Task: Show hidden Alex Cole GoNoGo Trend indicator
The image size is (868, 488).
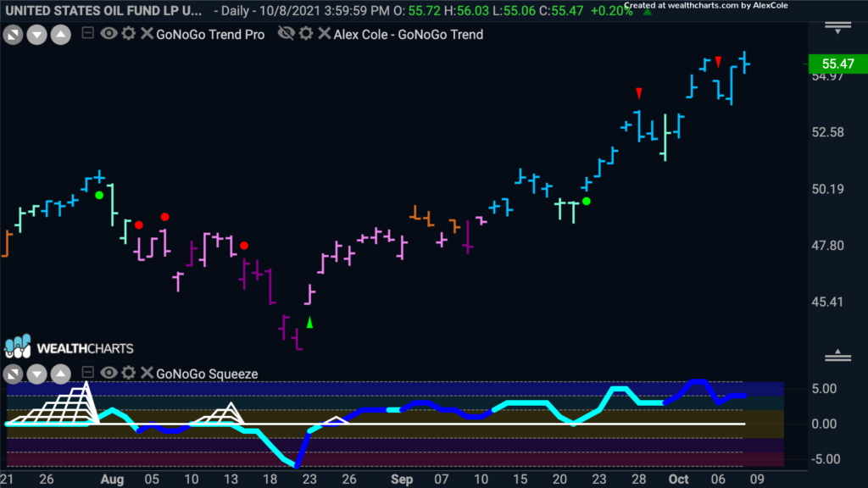Action: (x=287, y=34)
